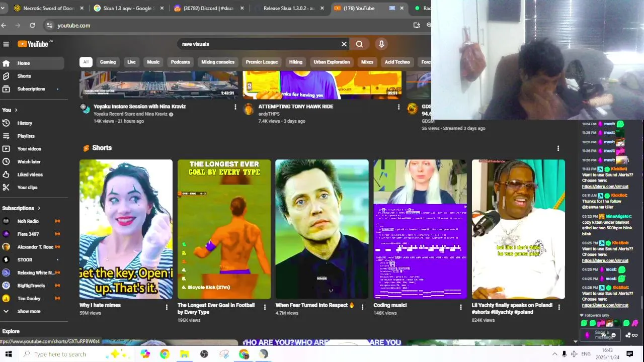Expand the You section chevron
The image size is (644, 362).
[16, 110]
